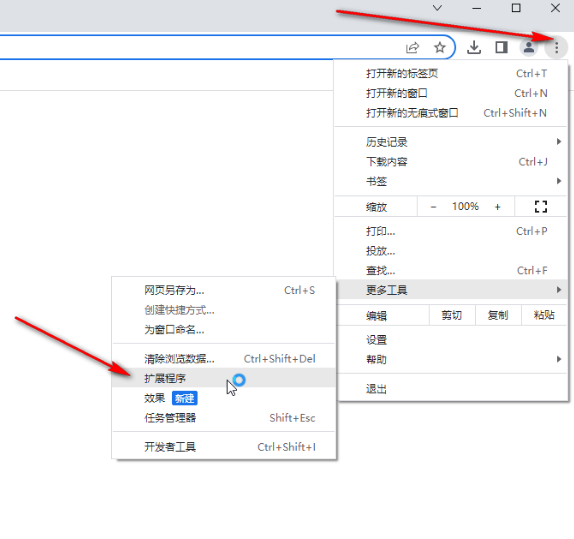Viewport: 574px width, 539px height.
Task: Choose 清除浏览数据... in submenu
Action: click(x=224, y=359)
